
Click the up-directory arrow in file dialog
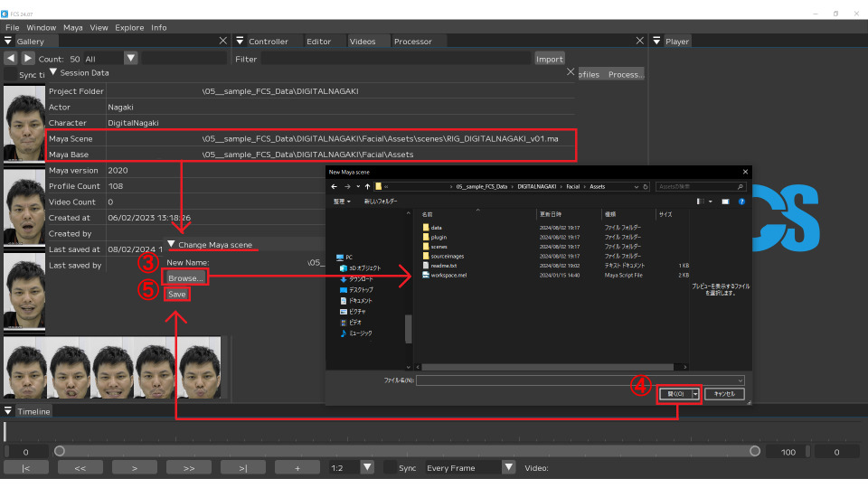click(366, 186)
